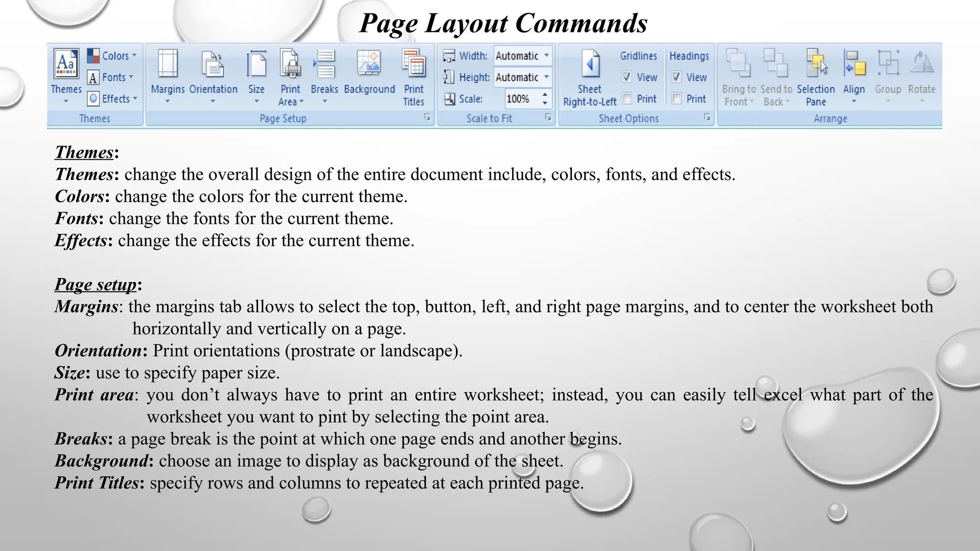Click the Themes group label
Viewport: 980px width, 551px height.
coord(95,119)
